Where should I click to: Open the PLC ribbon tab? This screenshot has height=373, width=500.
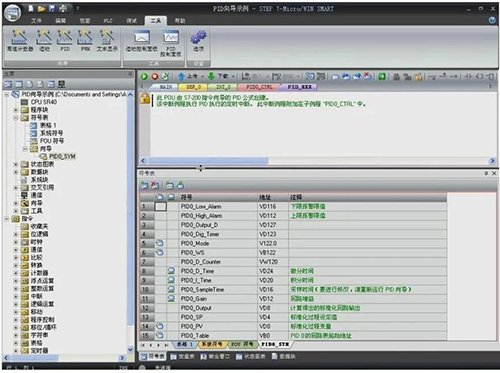(108, 21)
